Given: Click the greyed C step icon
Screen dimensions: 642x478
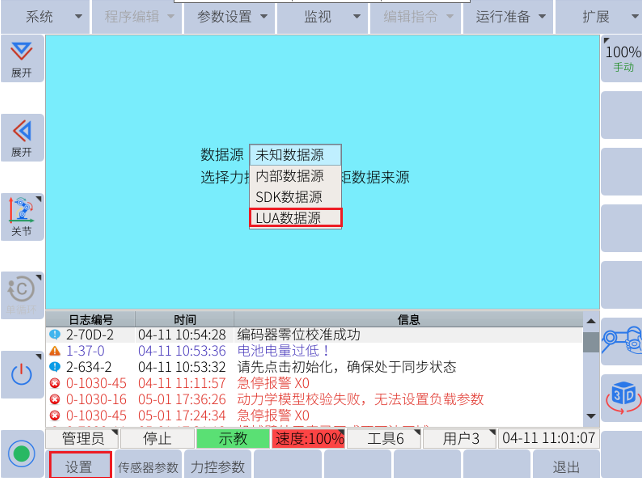Looking at the screenshot, I should click(21, 293).
